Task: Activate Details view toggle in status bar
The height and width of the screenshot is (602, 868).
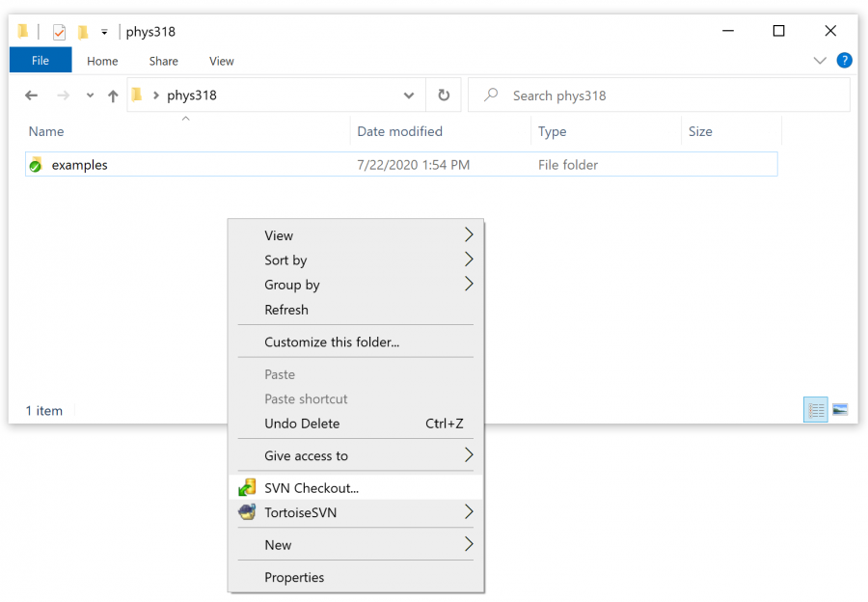Action: point(815,409)
